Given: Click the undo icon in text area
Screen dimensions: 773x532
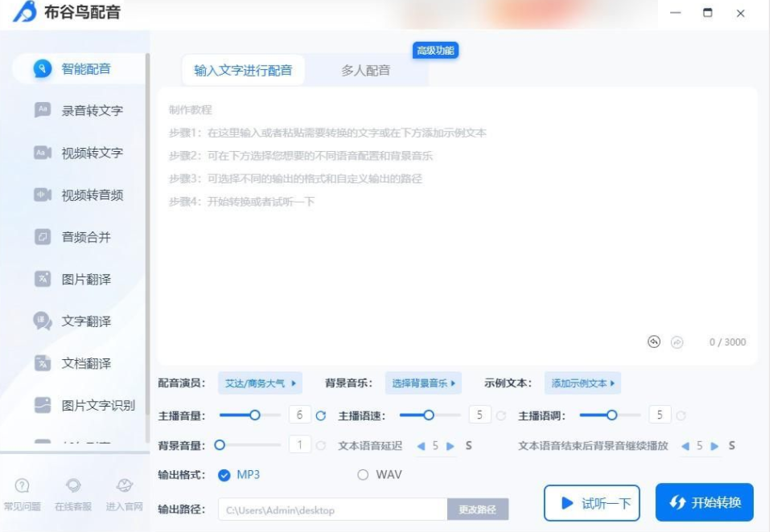Looking at the screenshot, I should (x=654, y=342).
